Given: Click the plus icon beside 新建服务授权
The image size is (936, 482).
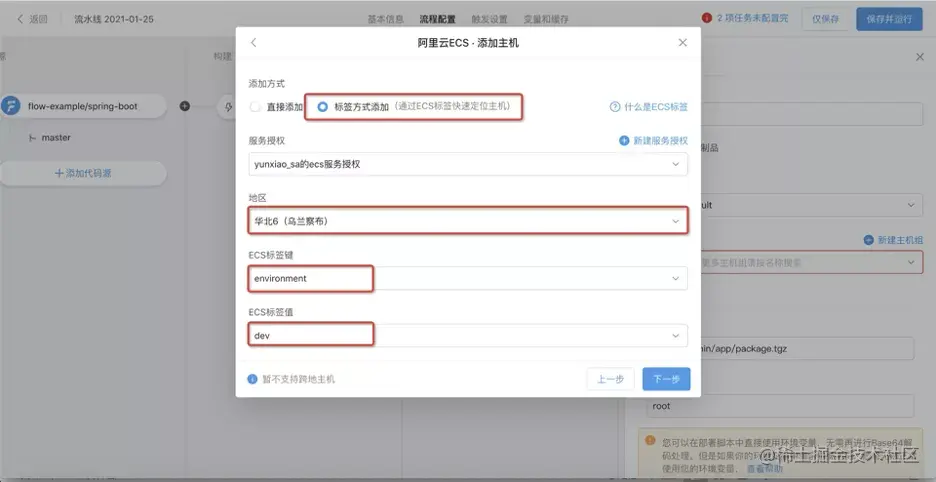Looking at the screenshot, I should point(624,141).
